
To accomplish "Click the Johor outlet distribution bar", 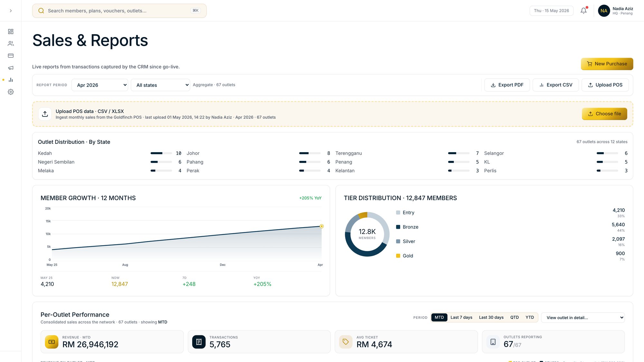I will 310,153.
